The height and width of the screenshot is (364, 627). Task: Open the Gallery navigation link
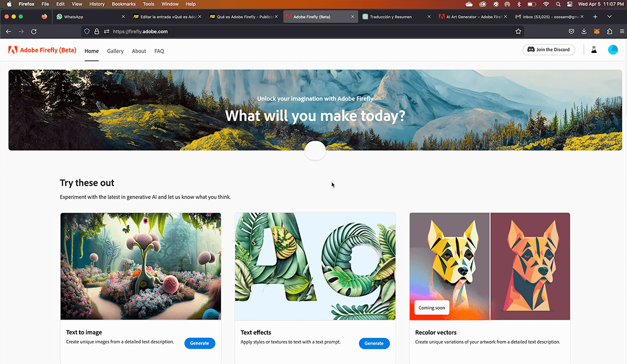point(115,51)
